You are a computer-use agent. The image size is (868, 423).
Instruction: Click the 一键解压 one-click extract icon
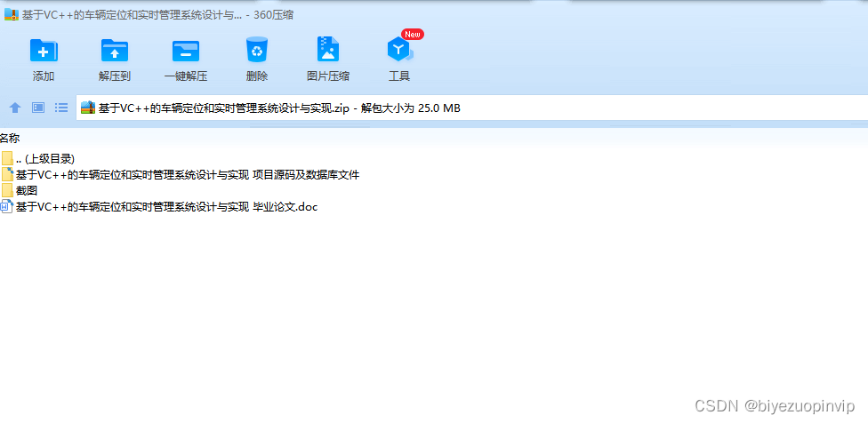coord(186,51)
